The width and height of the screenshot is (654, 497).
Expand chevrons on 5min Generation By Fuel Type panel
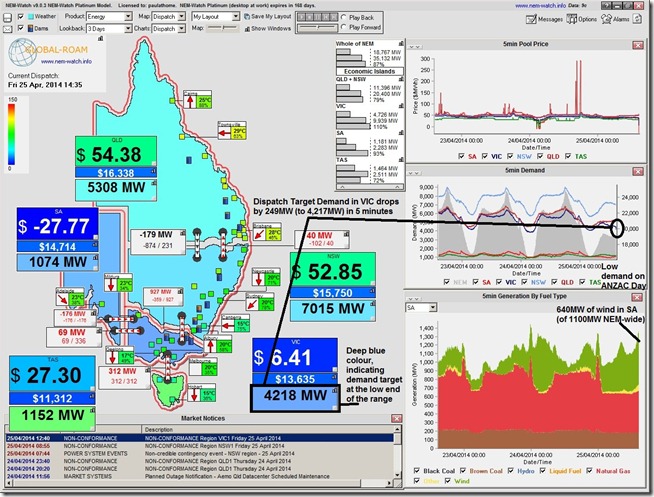point(413,299)
